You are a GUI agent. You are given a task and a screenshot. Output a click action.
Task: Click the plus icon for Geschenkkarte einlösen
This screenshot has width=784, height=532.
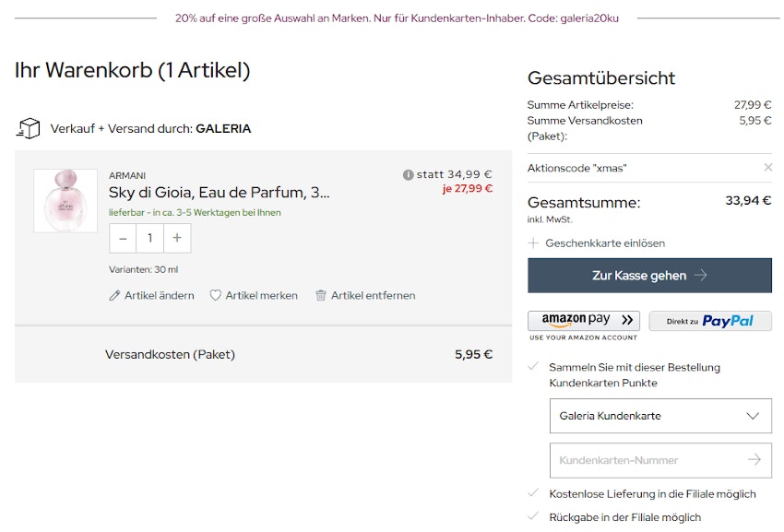pos(533,243)
